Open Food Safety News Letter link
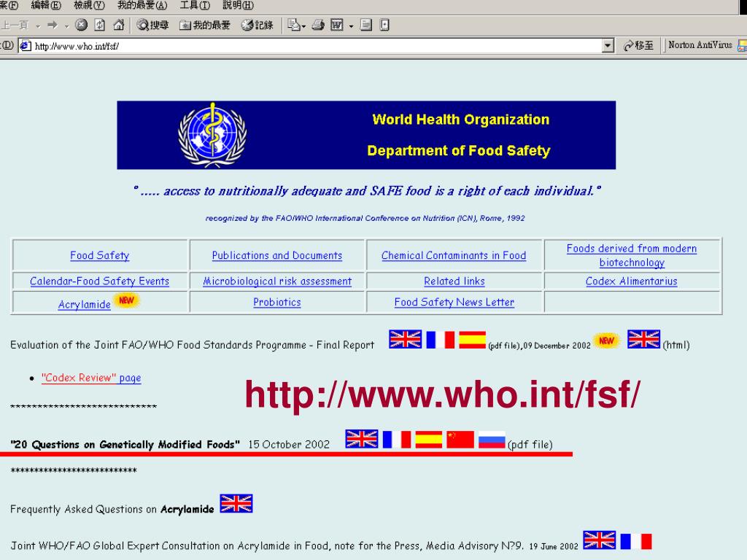Image resolution: width=747 pixels, height=560 pixels. pos(454,302)
